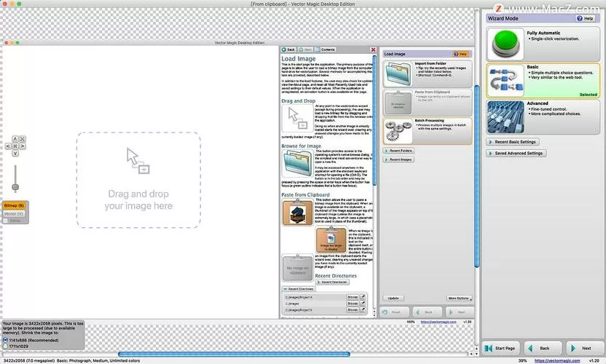Click v1.20 version label in status bar
Screen dimensions: 606x364
pos(594,360)
